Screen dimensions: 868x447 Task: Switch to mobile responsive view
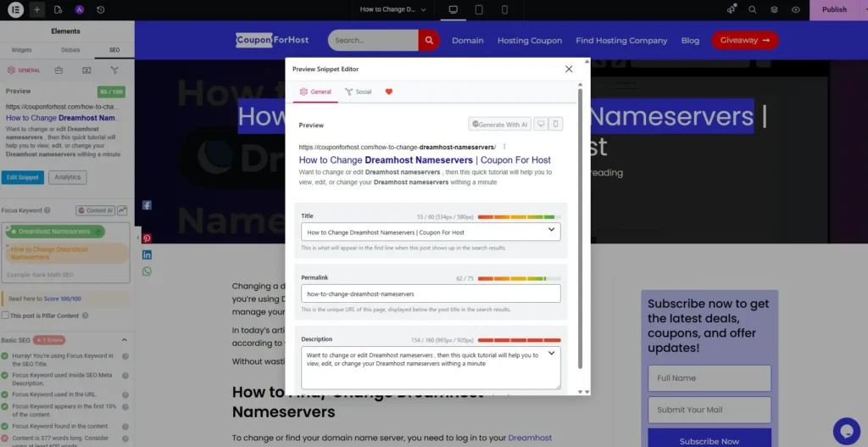tap(504, 9)
